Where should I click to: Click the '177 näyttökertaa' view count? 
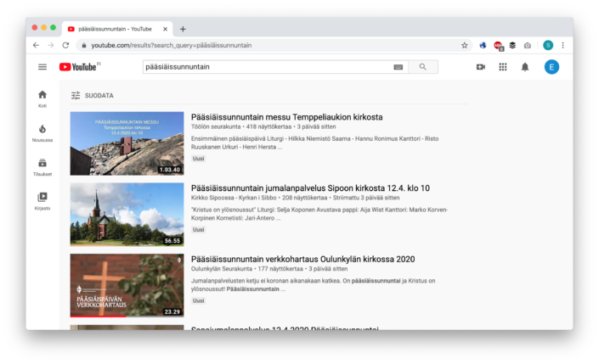[x=280, y=269]
